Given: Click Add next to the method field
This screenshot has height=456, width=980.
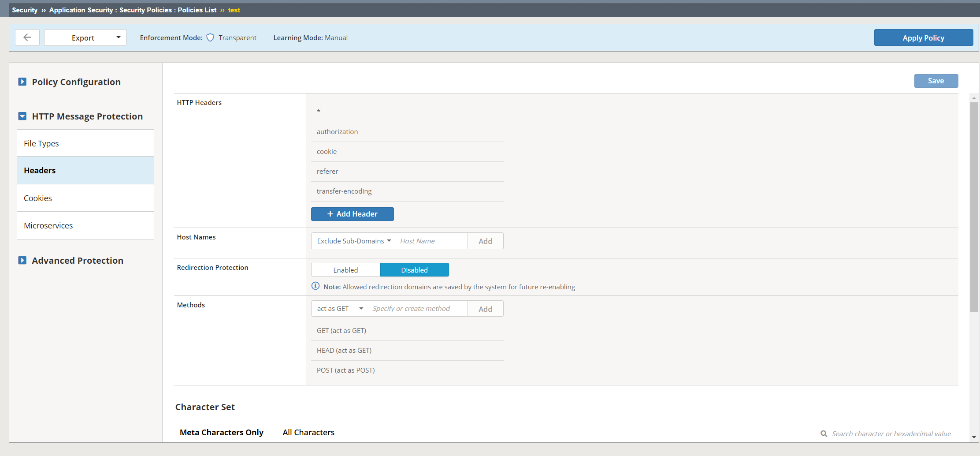Looking at the screenshot, I should 485,309.
